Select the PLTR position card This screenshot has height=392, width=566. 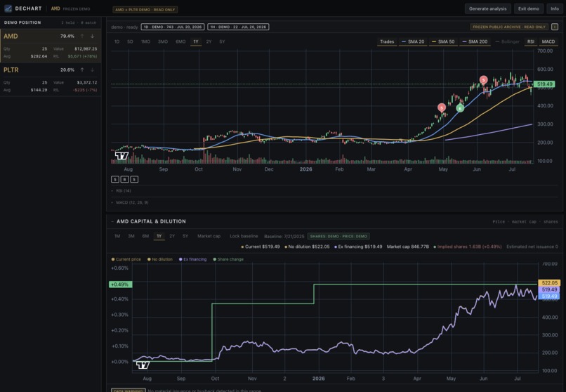click(x=51, y=79)
